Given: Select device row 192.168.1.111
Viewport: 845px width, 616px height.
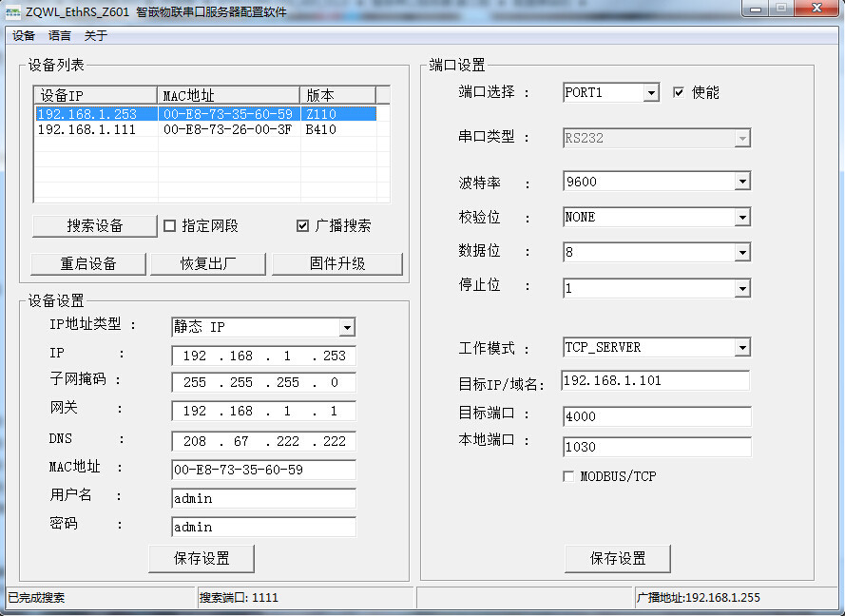Looking at the screenshot, I should pyautogui.click(x=206, y=129).
